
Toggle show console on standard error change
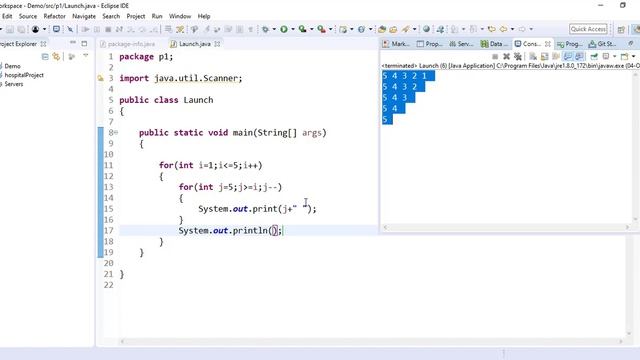pos(579,56)
